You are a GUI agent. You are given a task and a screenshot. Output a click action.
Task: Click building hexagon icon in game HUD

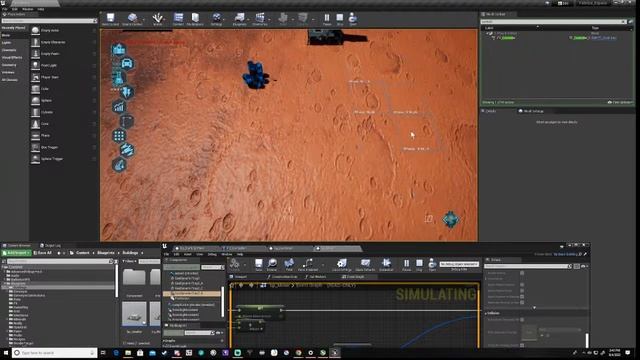pos(119,50)
